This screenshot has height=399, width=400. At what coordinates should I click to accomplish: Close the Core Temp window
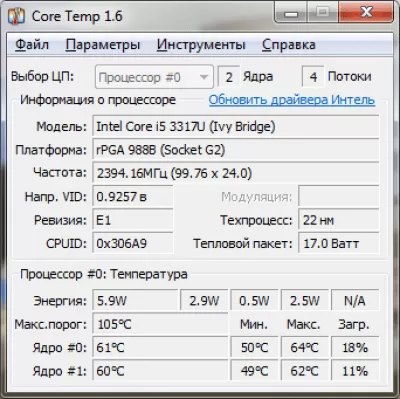click(366, 13)
